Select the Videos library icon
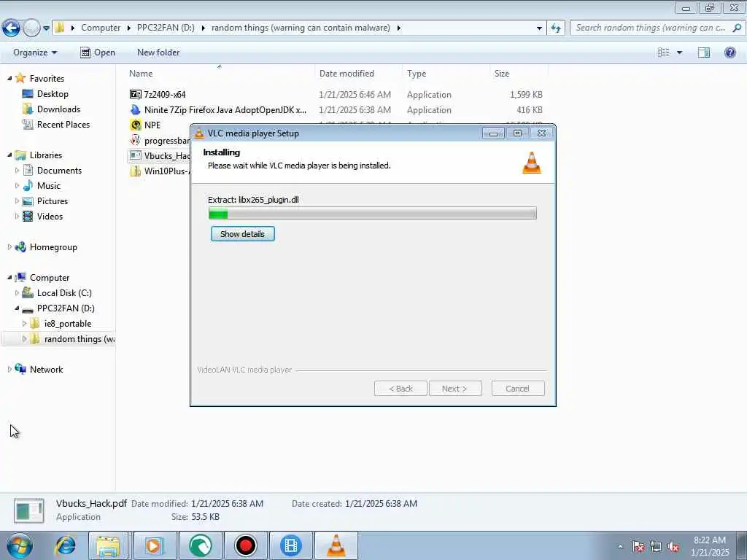 [28, 216]
